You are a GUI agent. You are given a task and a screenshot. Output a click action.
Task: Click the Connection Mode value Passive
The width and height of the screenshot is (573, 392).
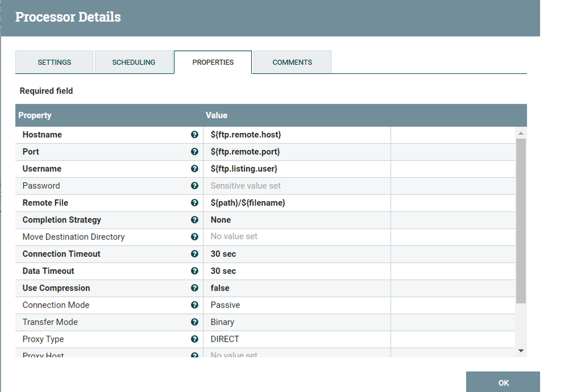pyautogui.click(x=225, y=305)
